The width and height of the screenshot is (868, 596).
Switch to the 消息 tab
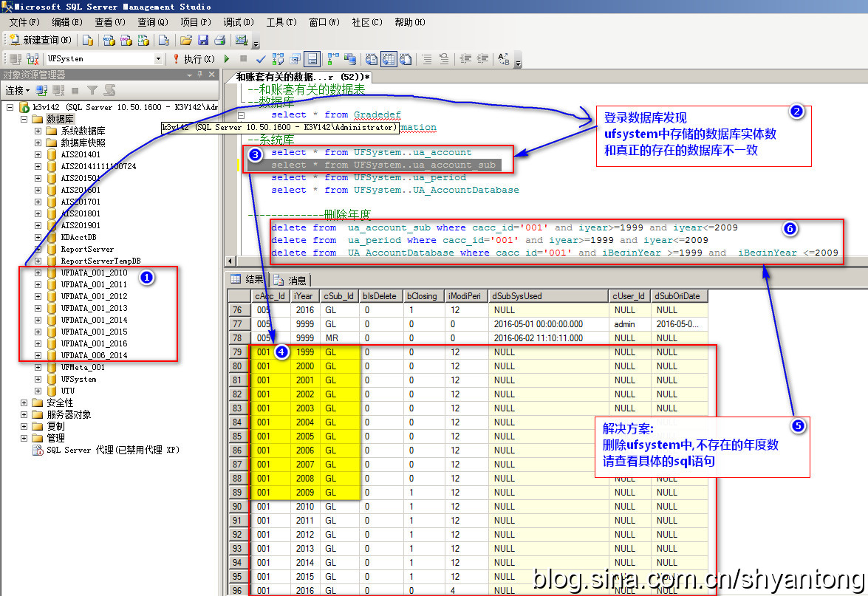pyautogui.click(x=291, y=280)
